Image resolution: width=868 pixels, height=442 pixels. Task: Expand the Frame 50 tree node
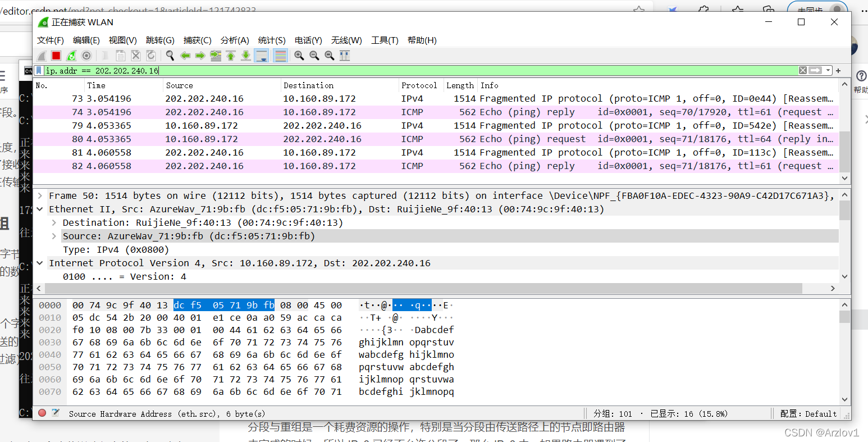(40, 195)
